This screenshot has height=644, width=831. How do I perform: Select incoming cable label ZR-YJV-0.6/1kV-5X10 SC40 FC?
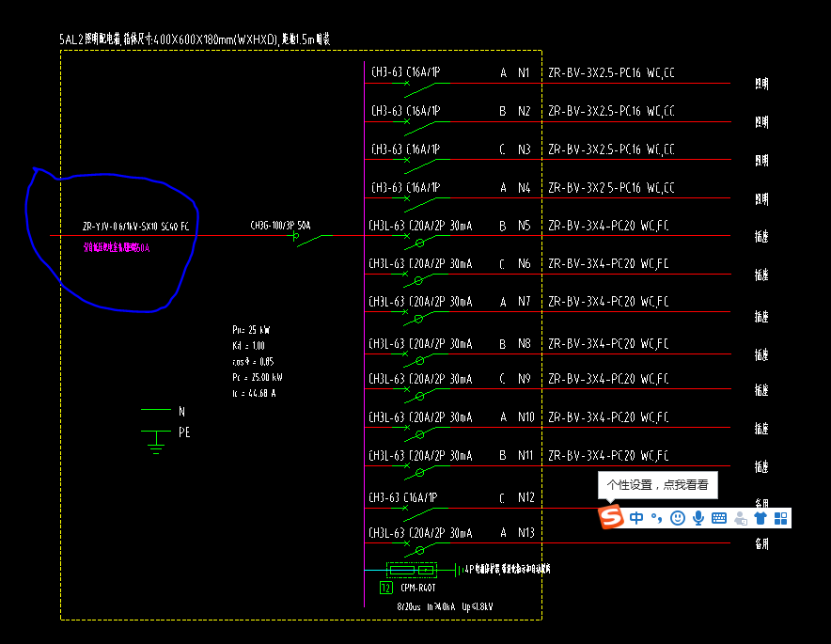(135, 227)
